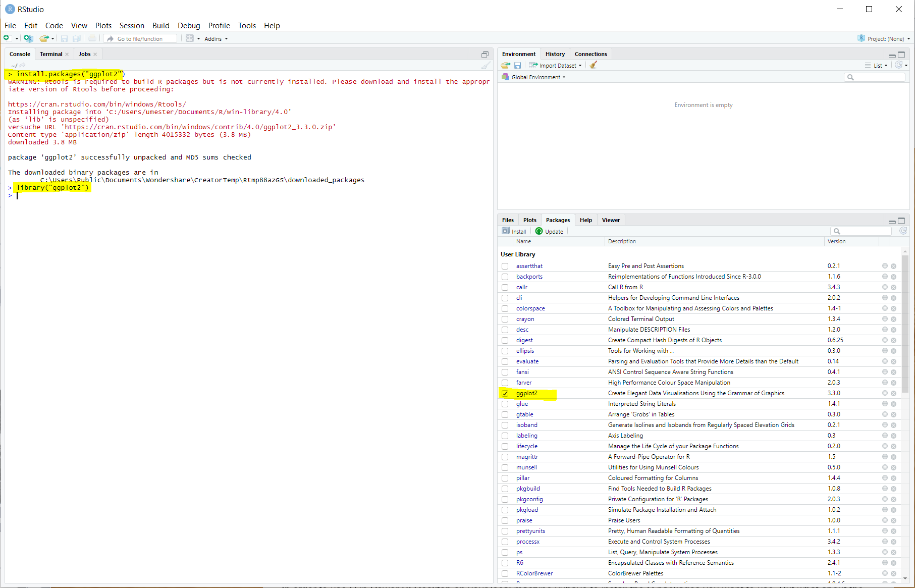Save the current workspace in Environment pane

click(517, 65)
